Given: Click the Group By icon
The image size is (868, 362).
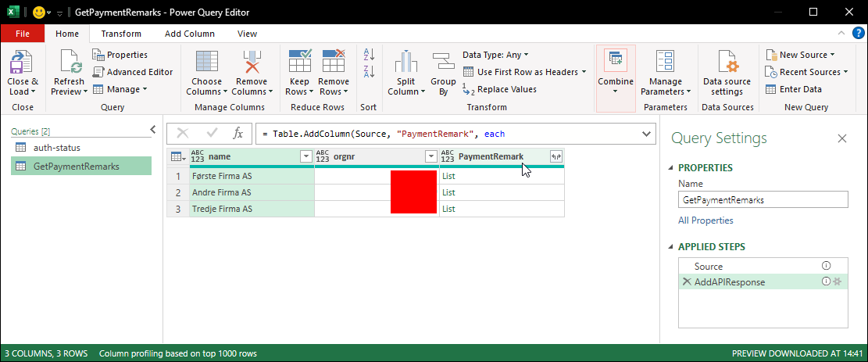Looking at the screenshot, I should pos(444,62).
